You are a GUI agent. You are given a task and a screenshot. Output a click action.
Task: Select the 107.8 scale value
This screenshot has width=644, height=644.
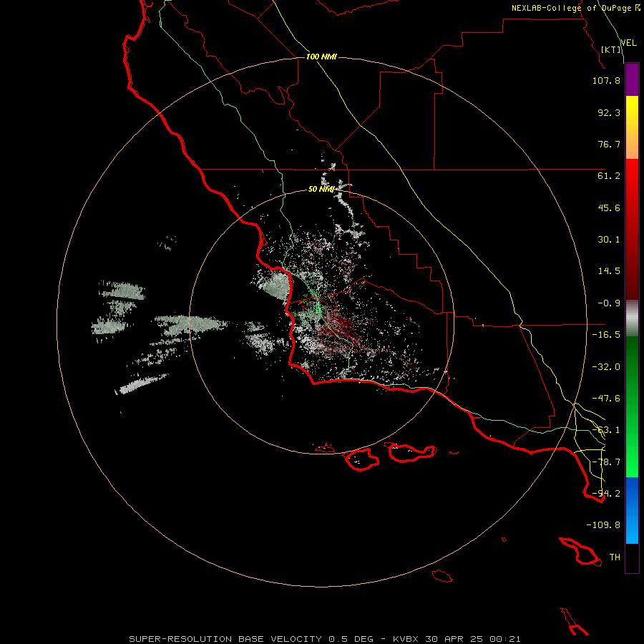[606, 80]
